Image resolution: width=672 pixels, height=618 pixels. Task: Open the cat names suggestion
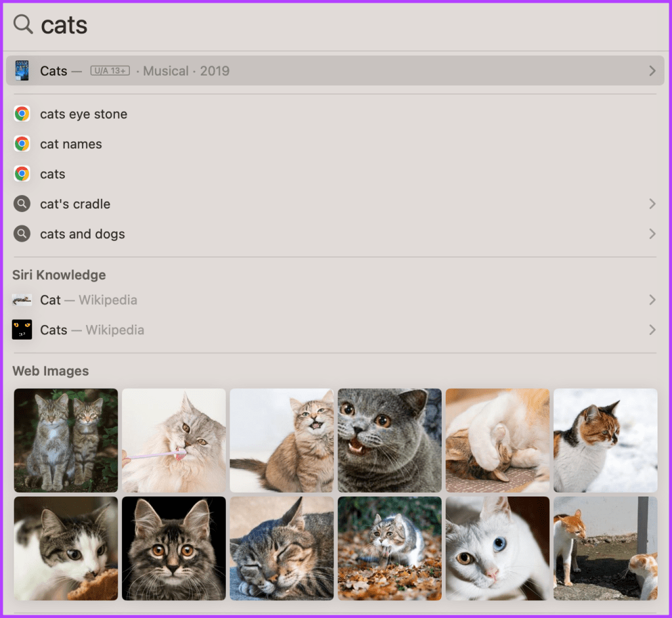[71, 144]
